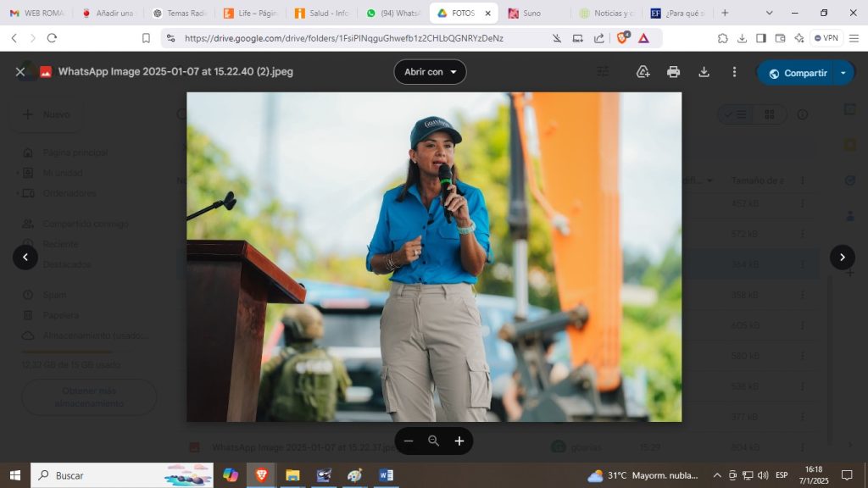Click the share page icon
This screenshot has height=488, width=868.
(599, 38)
